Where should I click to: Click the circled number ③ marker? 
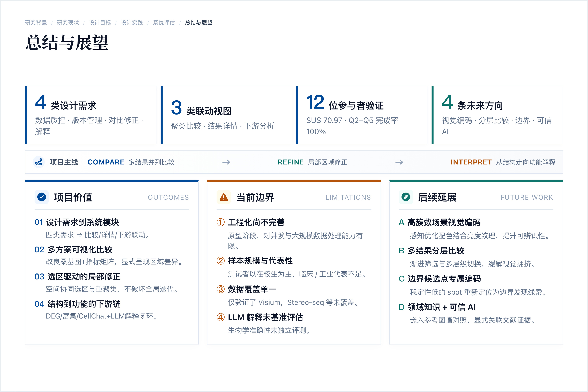pos(220,289)
